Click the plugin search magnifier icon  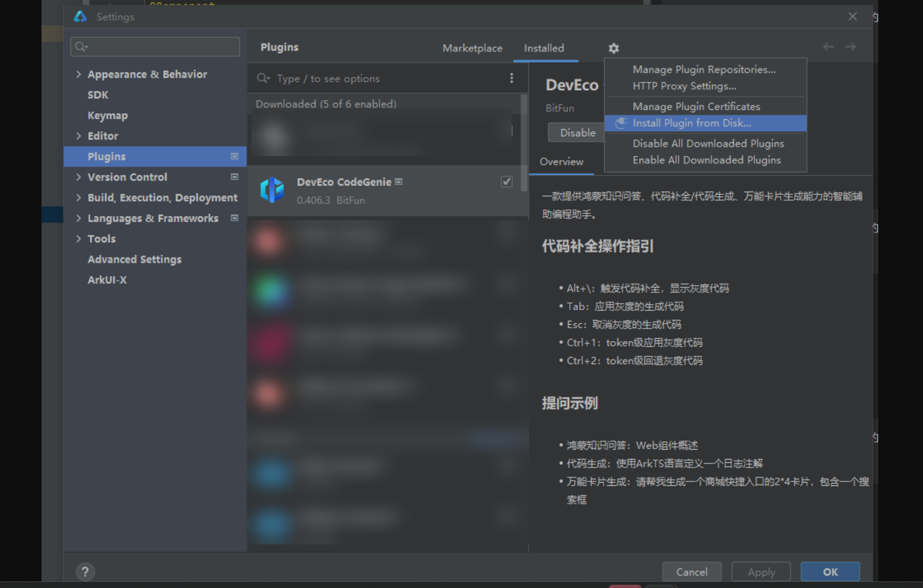coord(264,78)
